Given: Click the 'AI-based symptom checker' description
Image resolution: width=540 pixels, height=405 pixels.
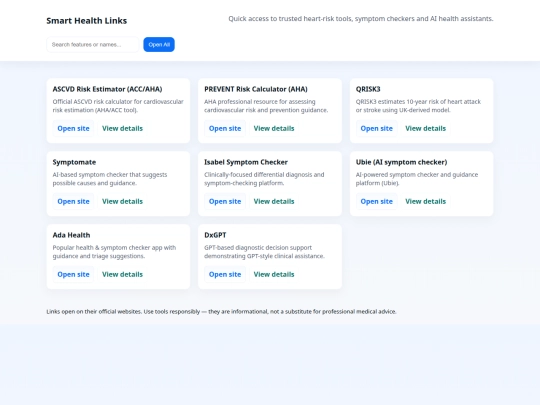Looking at the screenshot, I should 110,179.
